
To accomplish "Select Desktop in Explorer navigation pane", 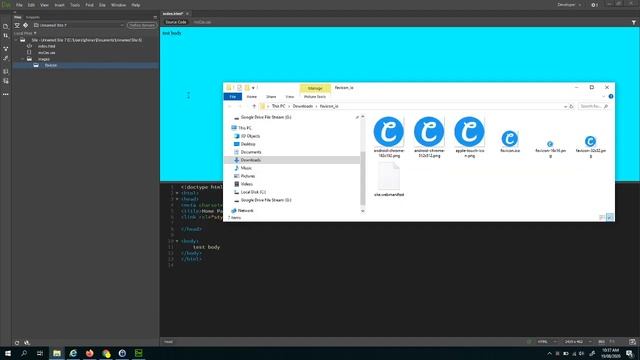I will tap(248, 144).
